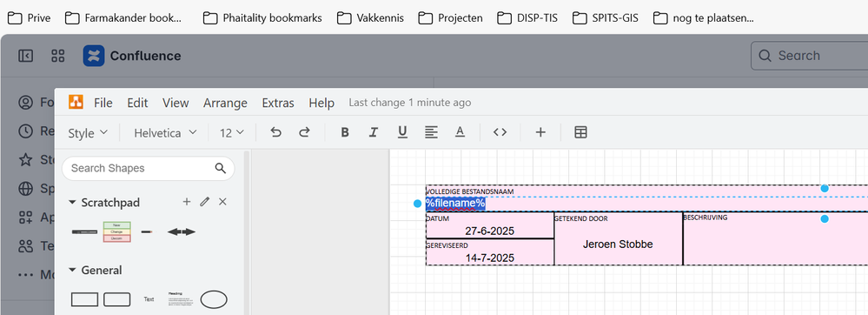This screenshot has height=315, width=868.
Task: Open text alignment options
Action: [431, 132]
